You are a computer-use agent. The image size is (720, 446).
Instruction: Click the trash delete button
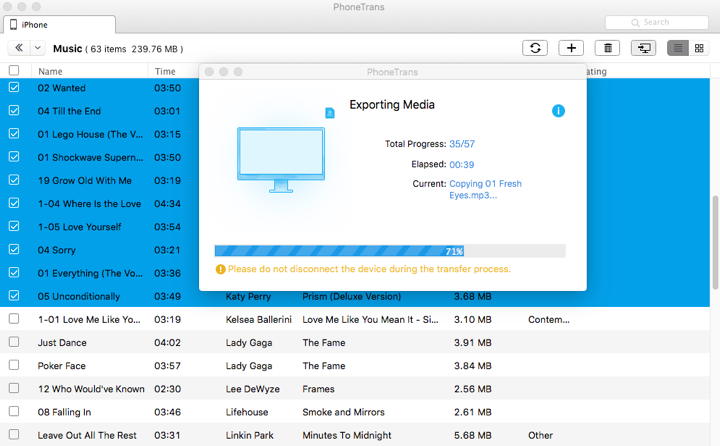click(x=607, y=48)
